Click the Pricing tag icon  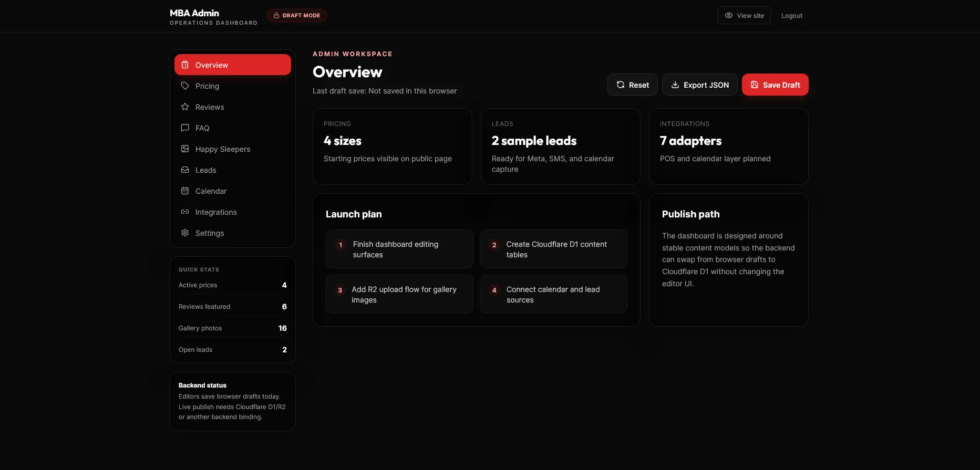click(185, 86)
